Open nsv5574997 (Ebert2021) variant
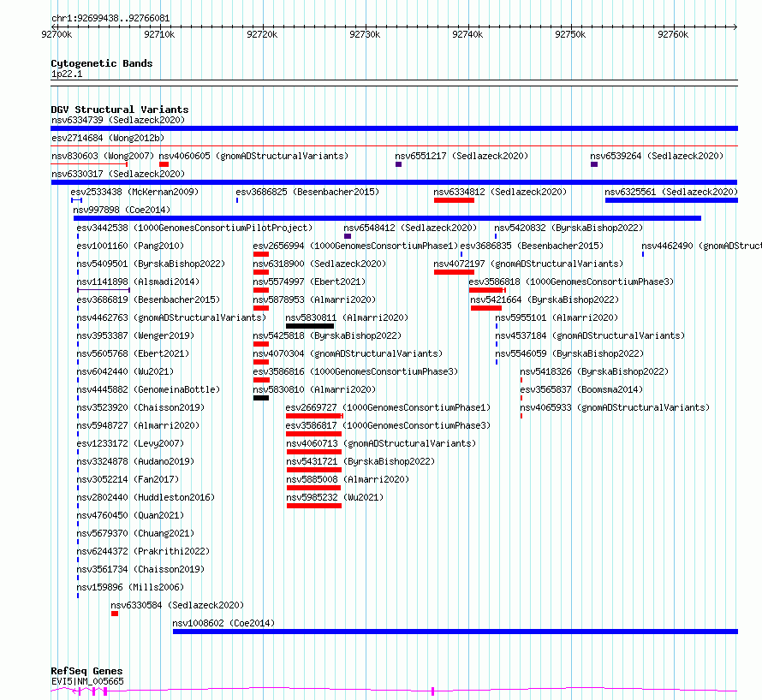The height and width of the screenshot is (700, 762). click(309, 282)
